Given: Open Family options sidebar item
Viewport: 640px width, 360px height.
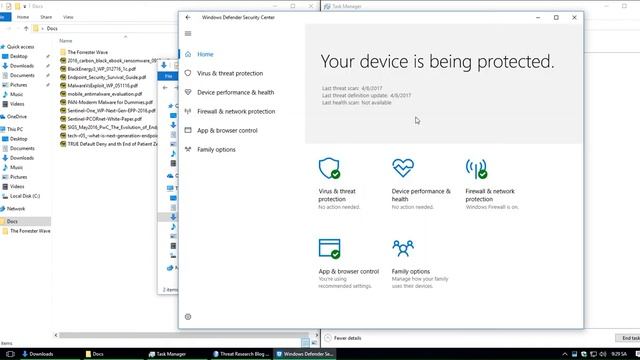Looking at the screenshot, I should point(216,150).
